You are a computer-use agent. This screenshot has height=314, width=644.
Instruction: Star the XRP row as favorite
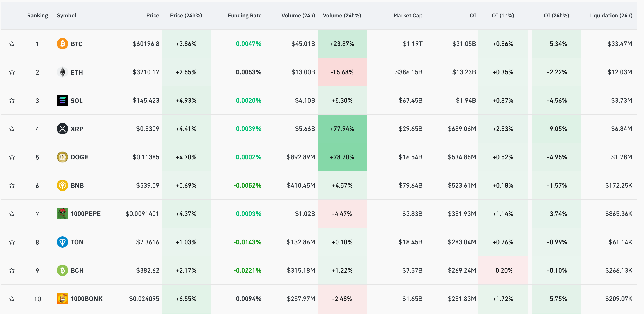coord(12,129)
